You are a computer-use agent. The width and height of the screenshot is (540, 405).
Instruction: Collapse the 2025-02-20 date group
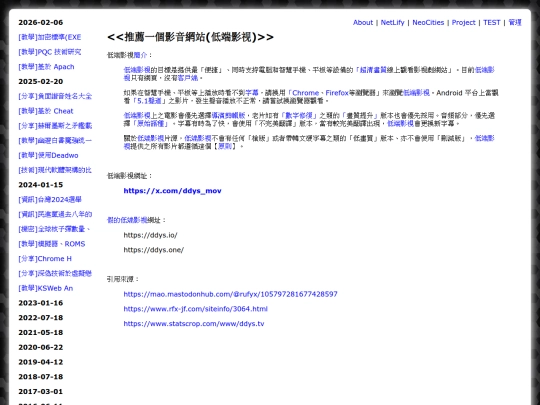pyautogui.click(x=41, y=82)
